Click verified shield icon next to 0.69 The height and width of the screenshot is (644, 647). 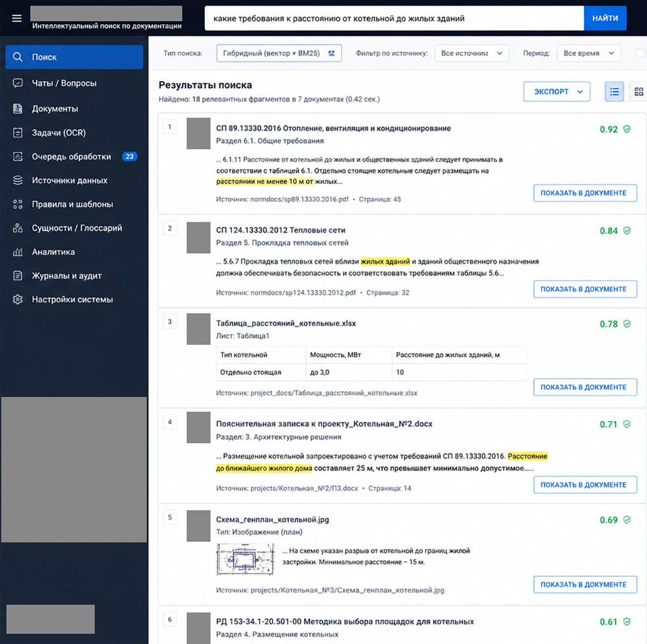627,520
